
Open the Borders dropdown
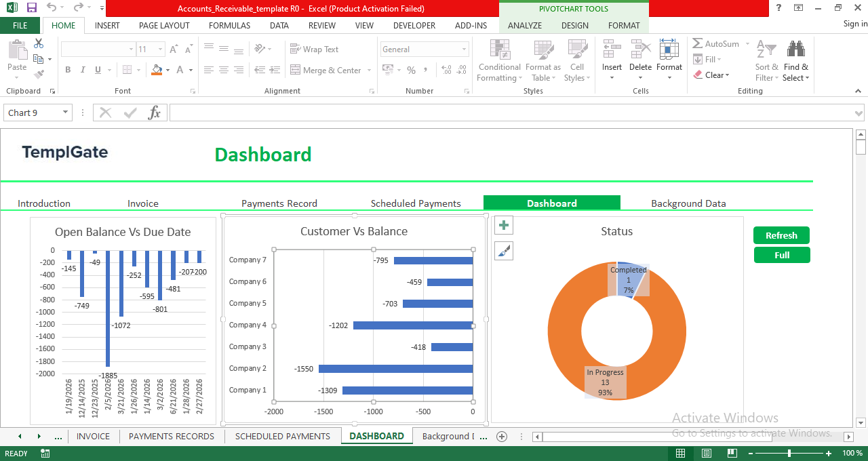(138, 70)
